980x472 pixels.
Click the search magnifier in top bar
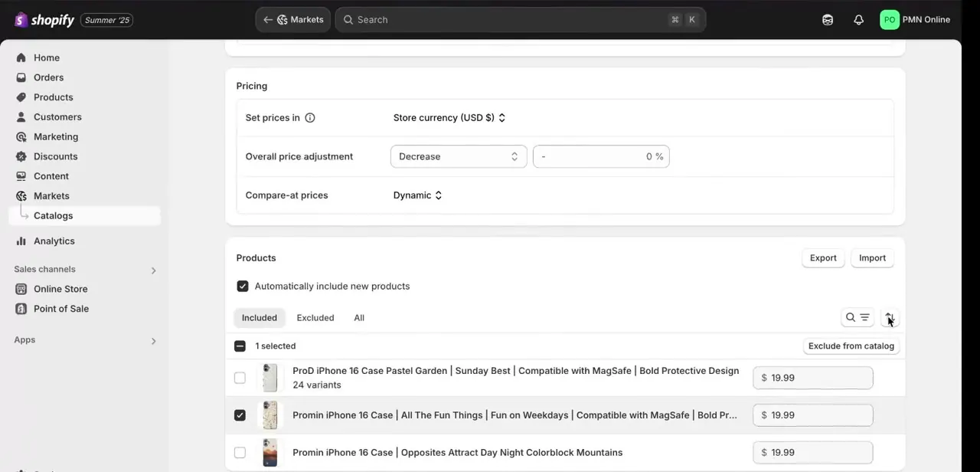(348, 20)
